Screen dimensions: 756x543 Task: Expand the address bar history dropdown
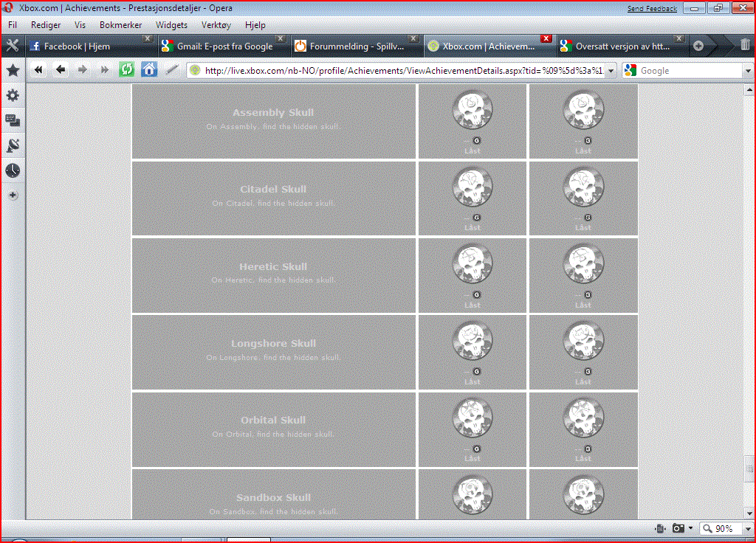coord(611,71)
